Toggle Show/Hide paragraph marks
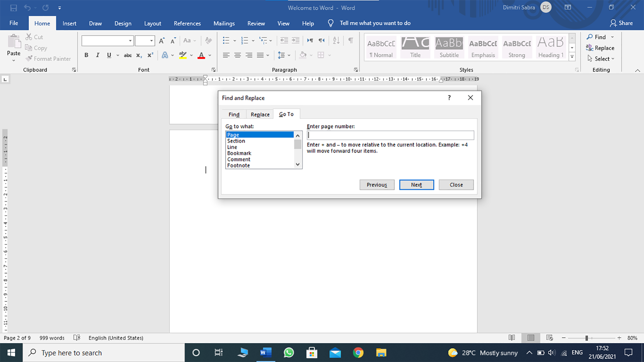 (x=351, y=40)
